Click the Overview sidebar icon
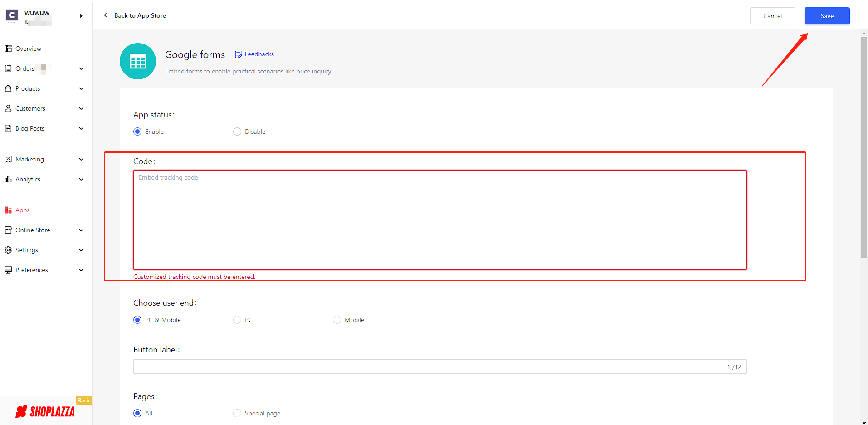 8,49
